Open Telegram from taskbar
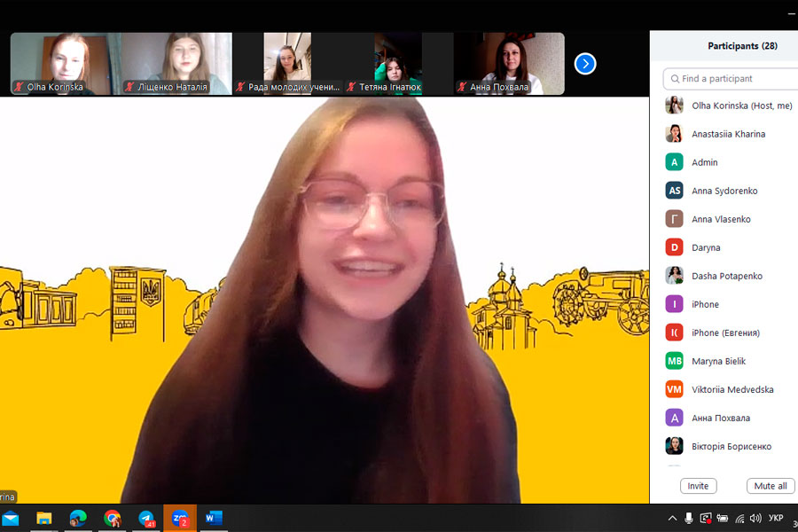 (146, 519)
